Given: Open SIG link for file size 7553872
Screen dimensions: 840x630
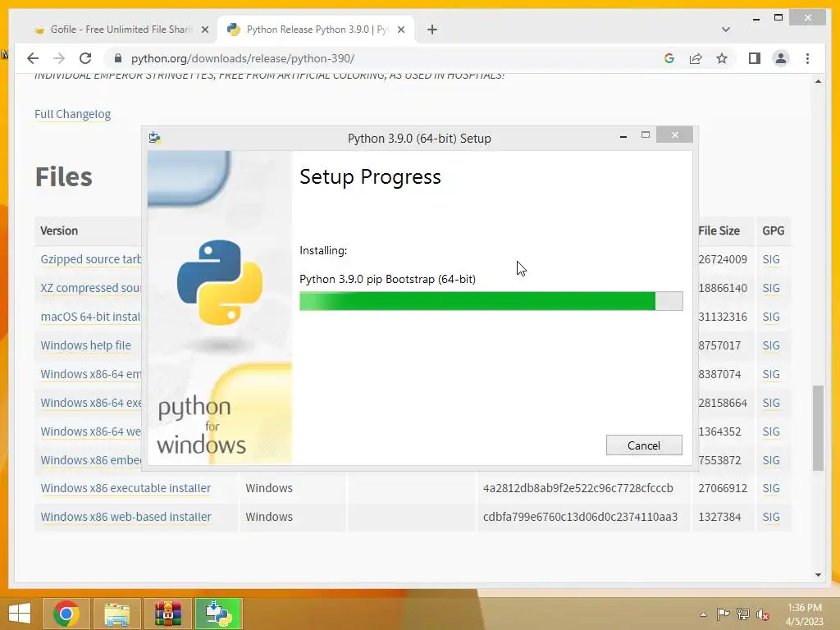Looking at the screenshot, I should click(771, 460).
